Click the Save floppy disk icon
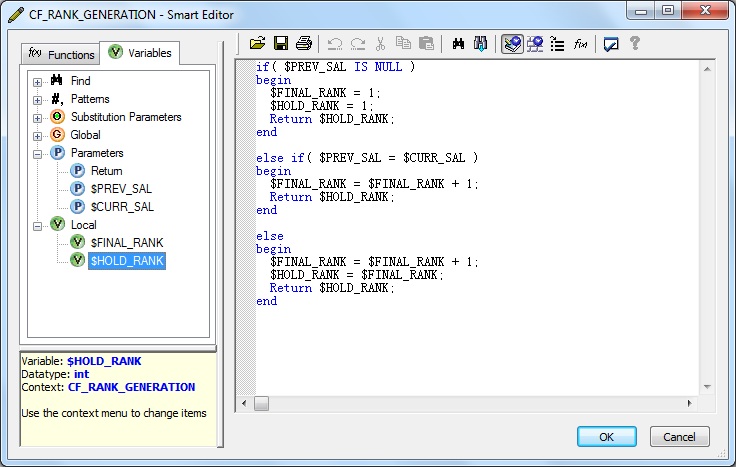The width and height of the screenshot is (736, 467). 281,44
